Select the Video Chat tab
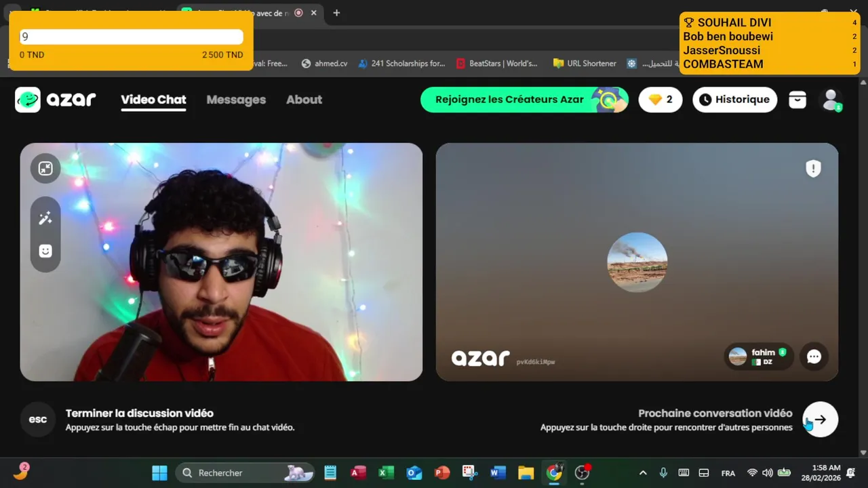868x488 pixels. click(x=153, y=100)
